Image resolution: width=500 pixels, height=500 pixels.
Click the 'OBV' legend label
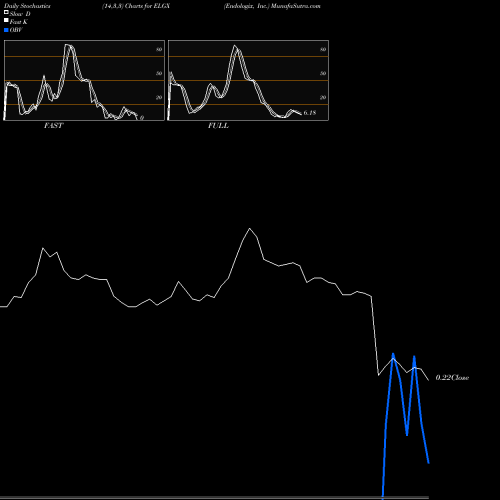click(x=16, y=30)
